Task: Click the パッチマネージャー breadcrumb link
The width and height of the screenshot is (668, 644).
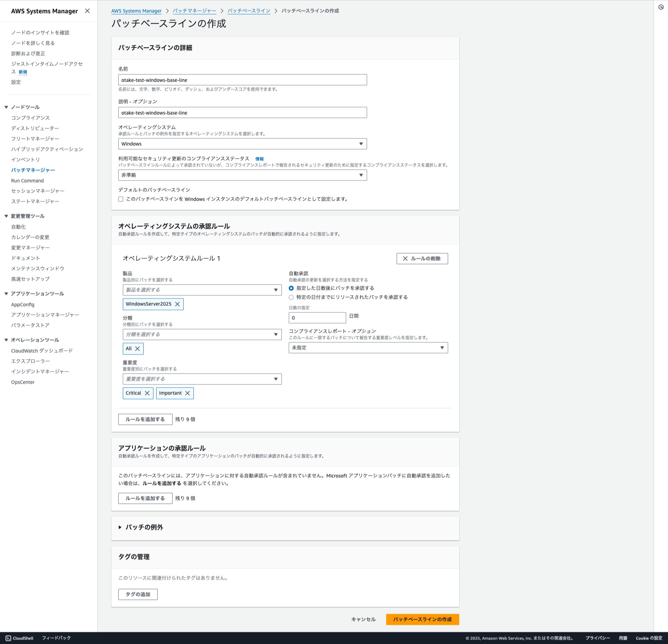Action: coord(194,11)
